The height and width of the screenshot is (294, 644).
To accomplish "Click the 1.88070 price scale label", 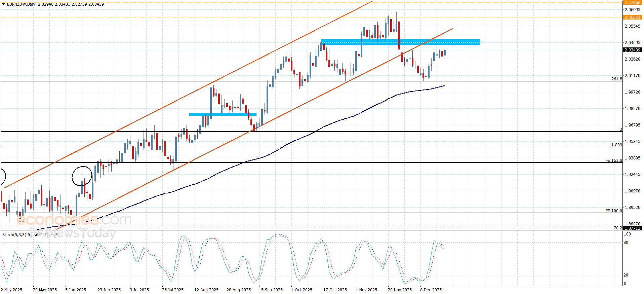I will coord(632,224).
